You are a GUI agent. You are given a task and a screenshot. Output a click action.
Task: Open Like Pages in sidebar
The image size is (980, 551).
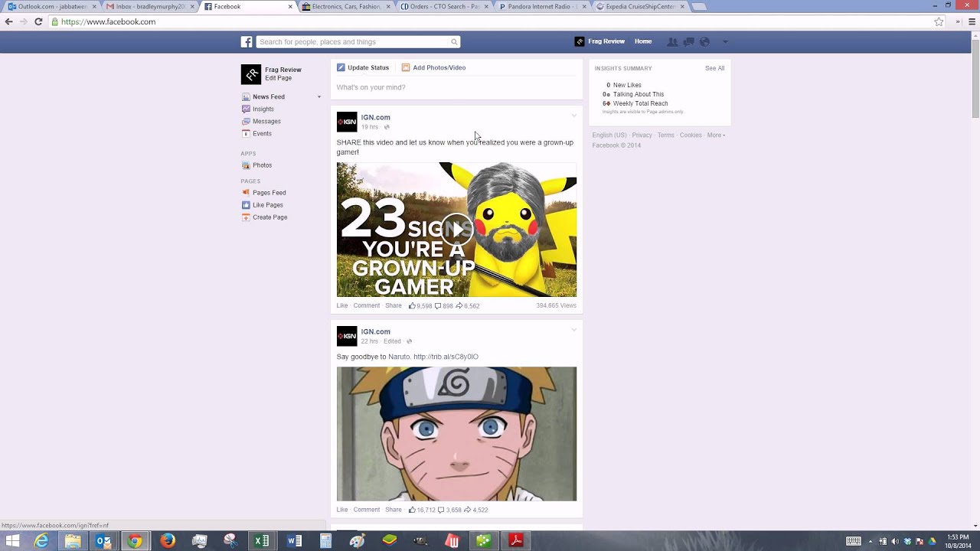pyautogui.click(x=268, y=205)
